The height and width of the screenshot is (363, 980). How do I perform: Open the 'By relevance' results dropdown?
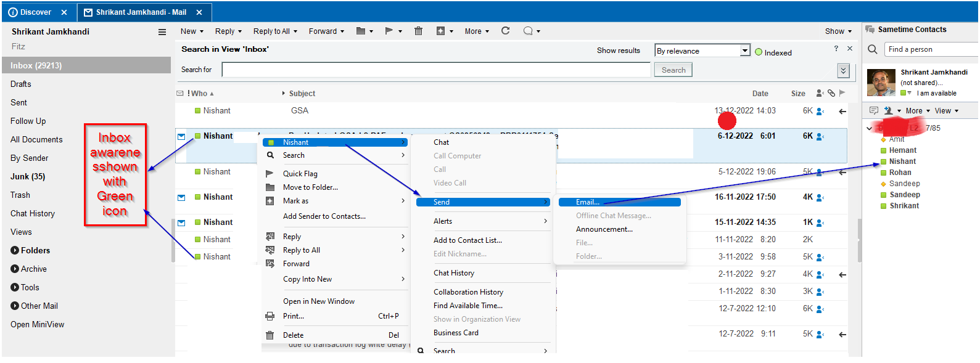click(745, 51)
